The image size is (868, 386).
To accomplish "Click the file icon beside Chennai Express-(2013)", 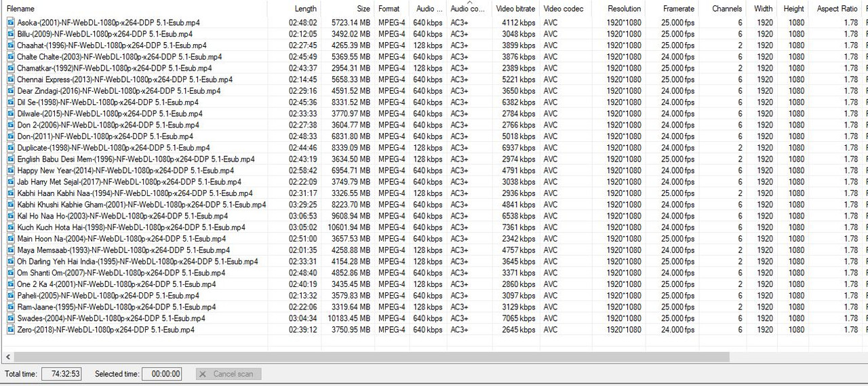I will [11, 79].
